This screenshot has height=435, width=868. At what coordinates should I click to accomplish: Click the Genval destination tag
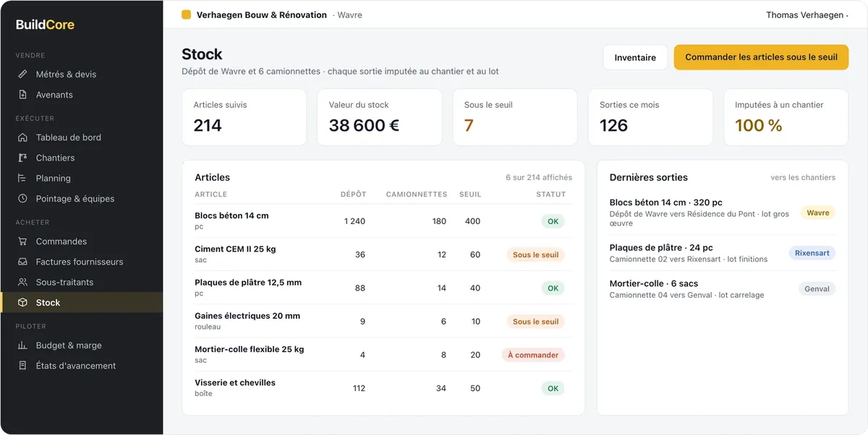tap(817, 289)
